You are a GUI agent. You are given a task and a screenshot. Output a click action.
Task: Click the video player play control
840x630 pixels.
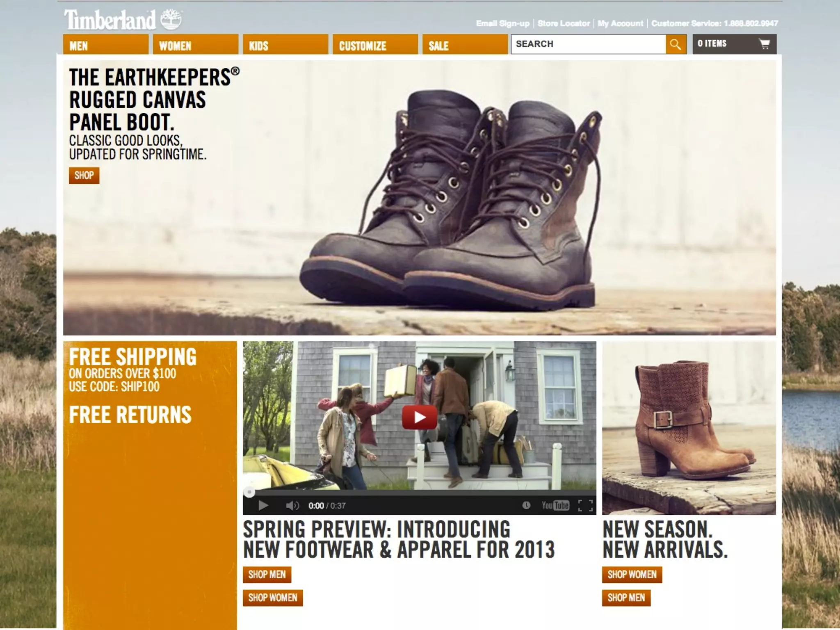coord(263,505)
